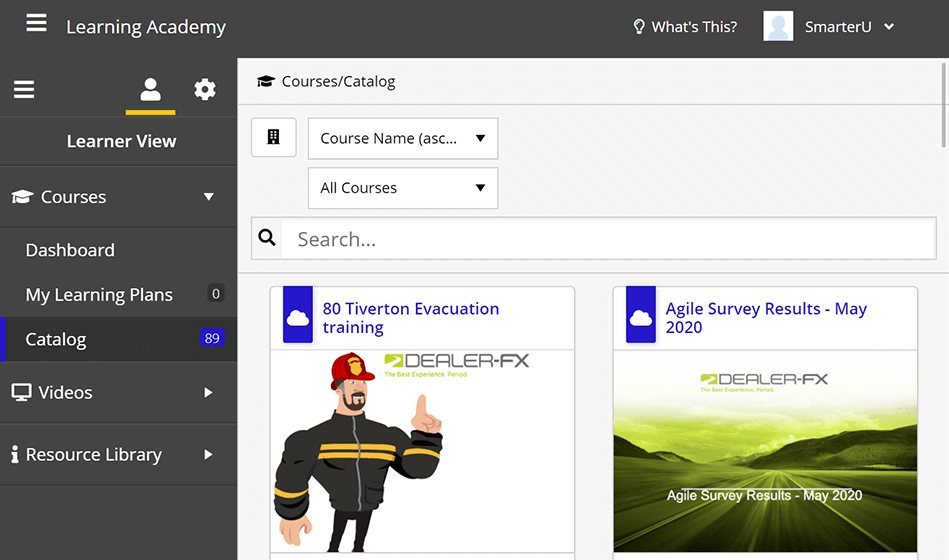Screen dimensions: 949x560
Task: Open Agile Survey Results - May 2020 link
Action: pos(766,318)
